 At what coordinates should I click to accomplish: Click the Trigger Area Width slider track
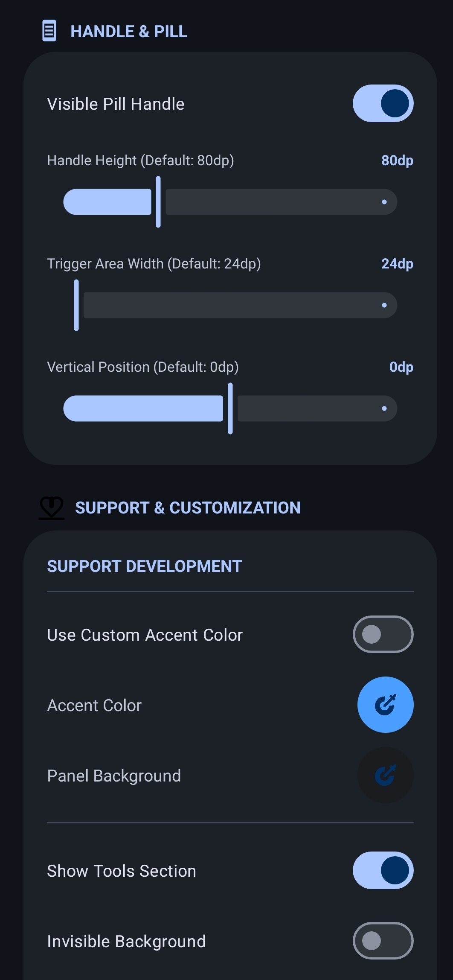(240, 305)
